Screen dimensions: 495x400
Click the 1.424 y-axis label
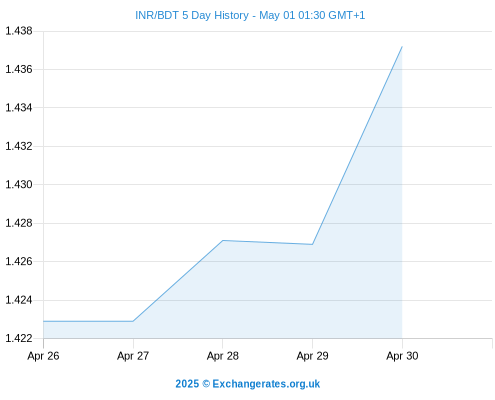19,300
